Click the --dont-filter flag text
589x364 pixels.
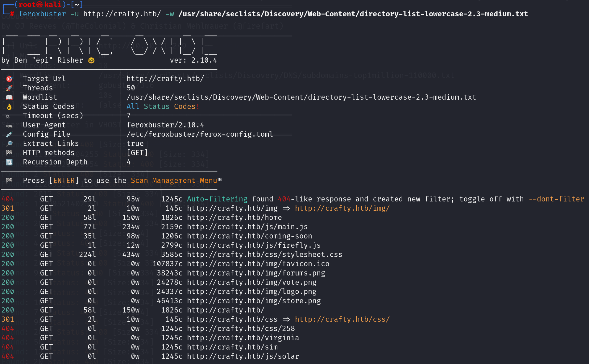(x=556, y=199)
